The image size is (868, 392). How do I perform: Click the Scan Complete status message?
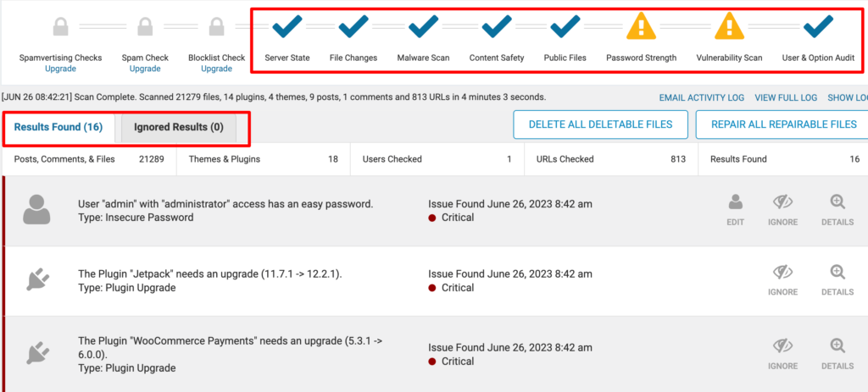point(274,97)
